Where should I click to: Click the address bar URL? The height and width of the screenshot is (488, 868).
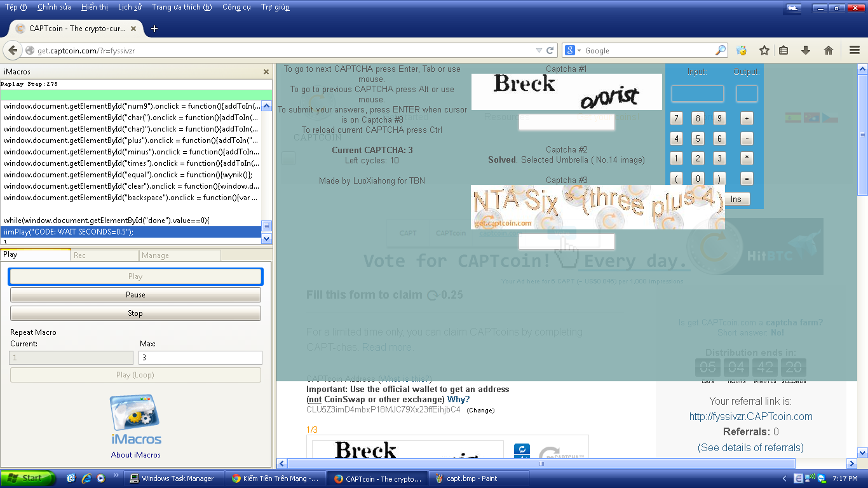click(86, 51)
